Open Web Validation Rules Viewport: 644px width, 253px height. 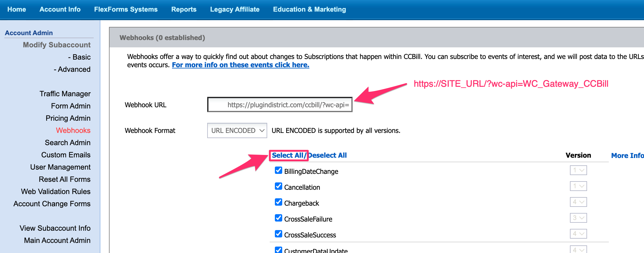56,192
